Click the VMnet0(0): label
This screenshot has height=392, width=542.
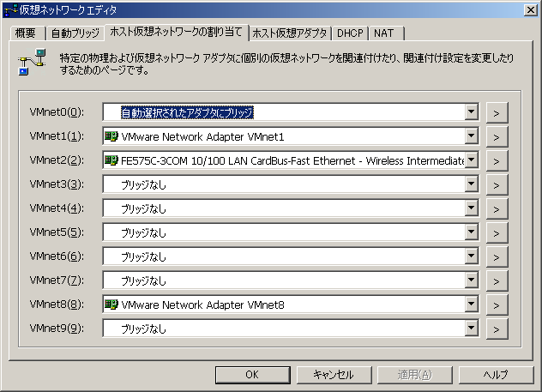tap(57, 112)
